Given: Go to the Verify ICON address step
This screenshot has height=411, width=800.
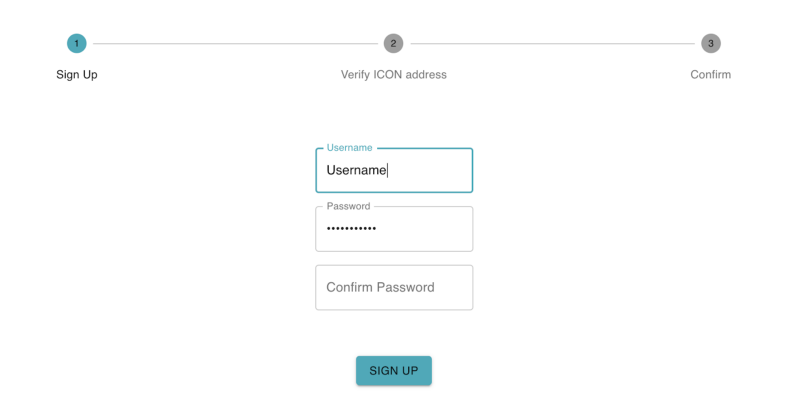Looking at the screenshot, I should click(x=393, y=75).
